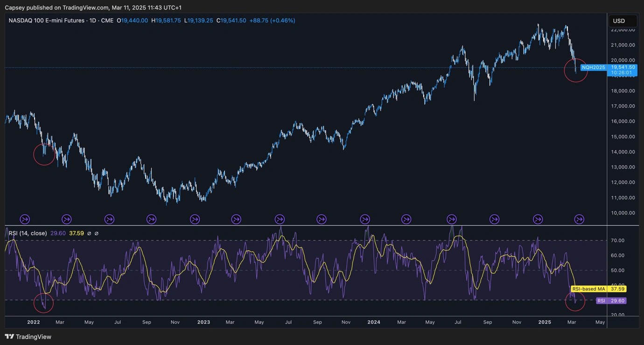
Task: Click the first contract rollover marker icon
Action: [x=24, y=218]
